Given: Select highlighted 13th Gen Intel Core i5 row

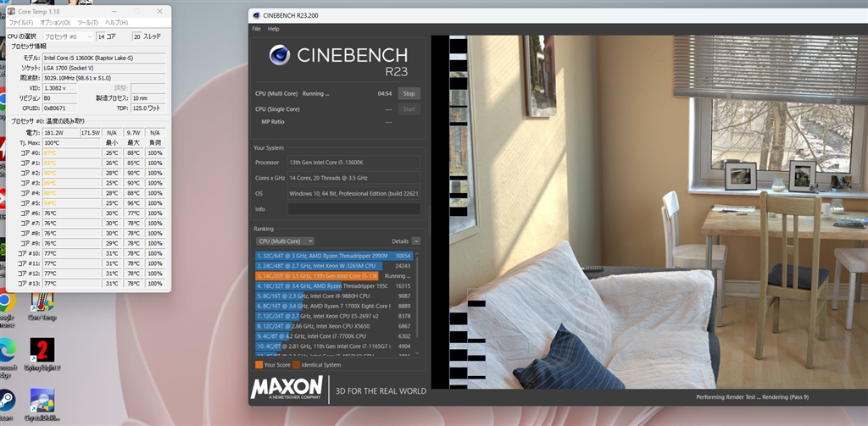Looking at the screenshot, I should click(334, 276).
